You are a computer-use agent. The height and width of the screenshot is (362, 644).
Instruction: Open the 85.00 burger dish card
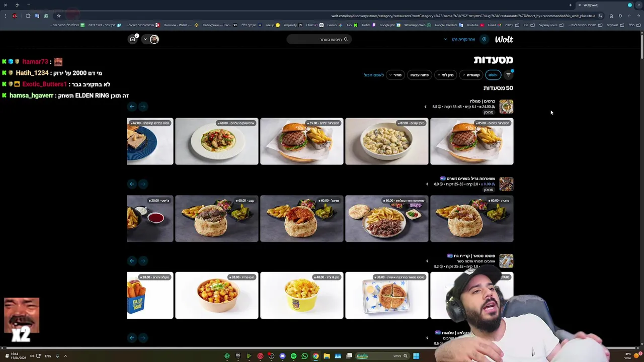pyautogui.click(x=472, y=141)
